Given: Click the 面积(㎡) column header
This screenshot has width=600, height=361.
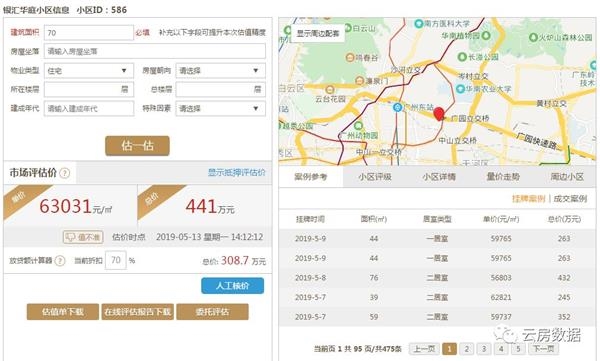Looking at the screenshot, I should tap(374, 219).
